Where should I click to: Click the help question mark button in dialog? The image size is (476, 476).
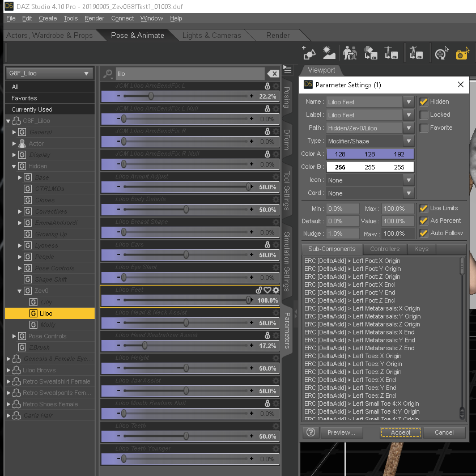311,432
